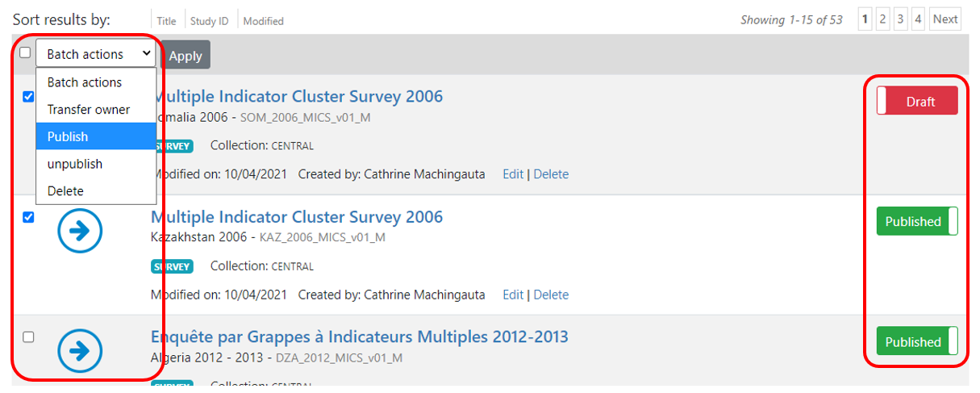Screen dimensions: 980x393
Task: Uncheck the Somalia survey row checkbox
Action: pyautogui.click(x=28, y=97)
